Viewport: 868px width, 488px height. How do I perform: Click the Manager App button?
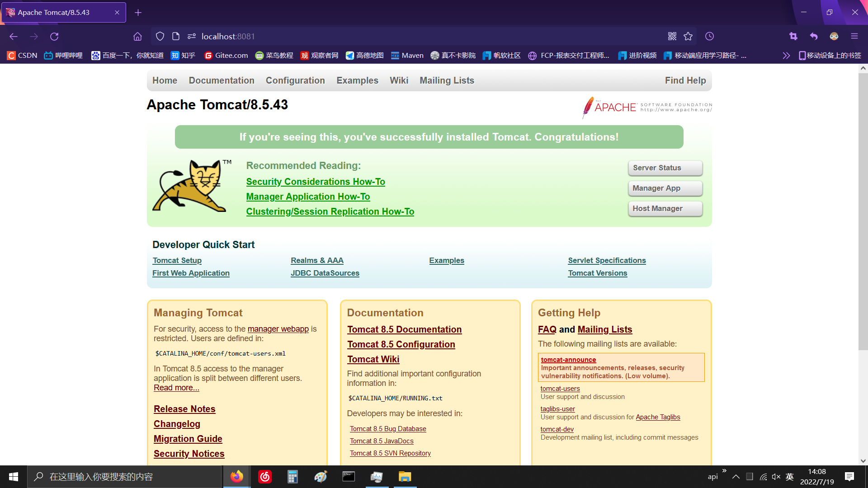point(665,188)
